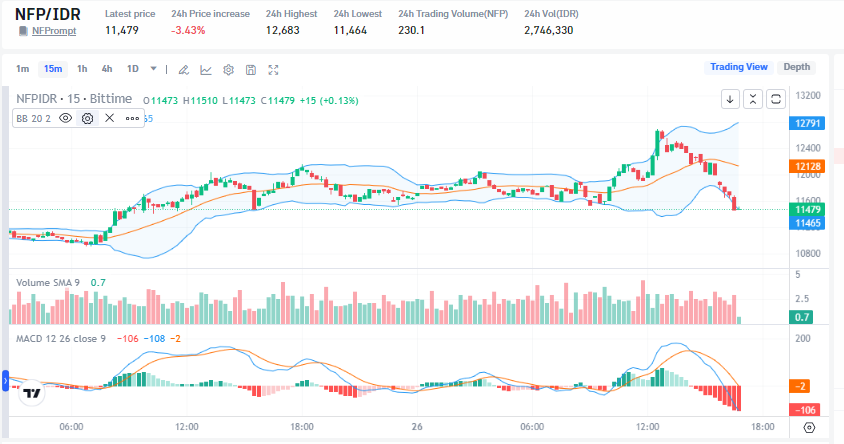Click the 24h Highest value 12,683

click(283, 31)
